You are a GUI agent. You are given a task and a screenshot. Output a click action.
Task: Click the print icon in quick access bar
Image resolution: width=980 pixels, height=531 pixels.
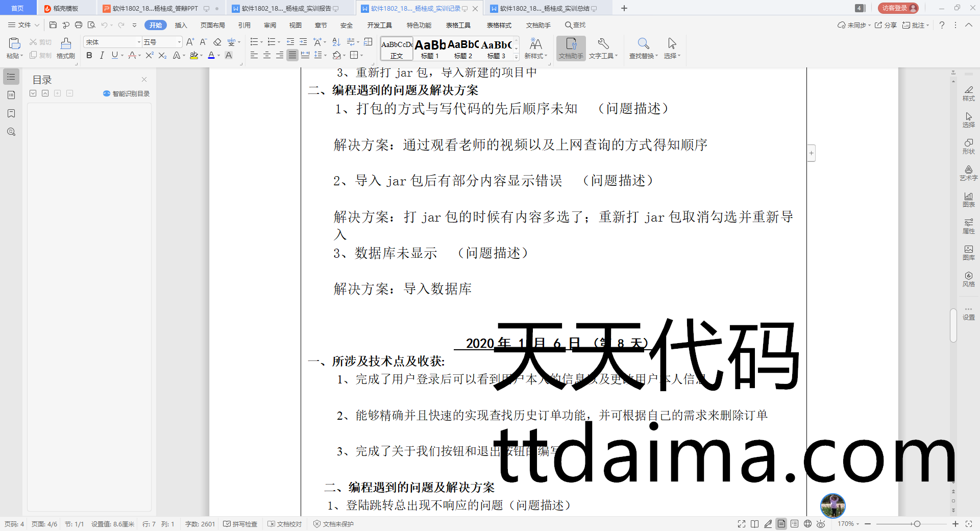(79, 25)
